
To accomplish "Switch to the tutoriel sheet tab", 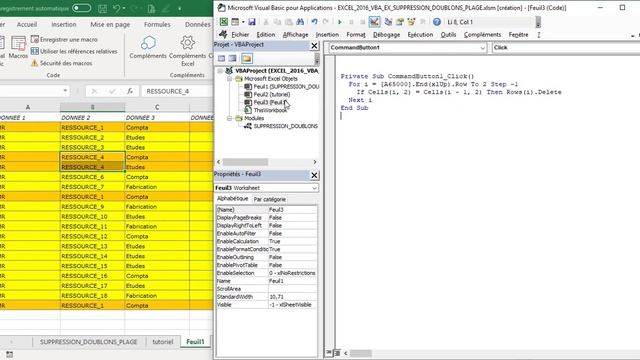I will click(x=162, y=342).
